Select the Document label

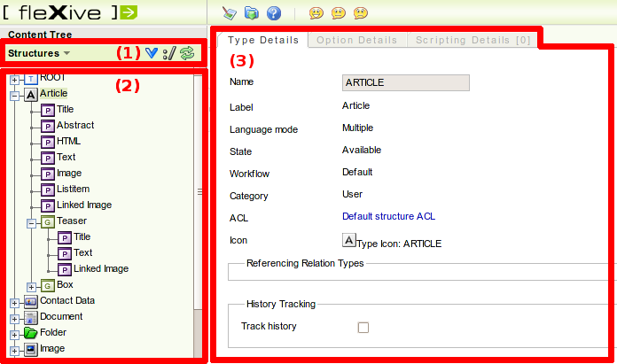(x=61, y=316)
